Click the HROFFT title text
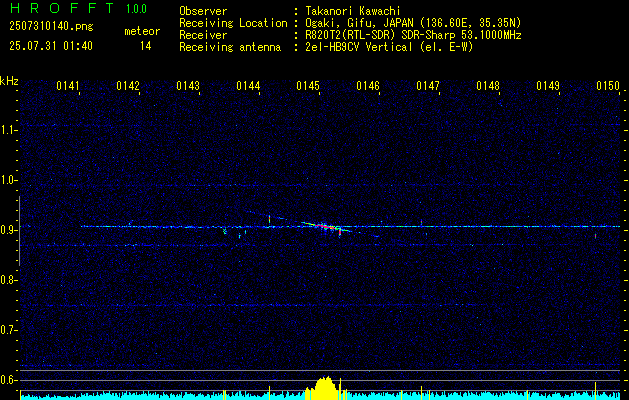Screen dimensions: 629x400 click(62, 8)
